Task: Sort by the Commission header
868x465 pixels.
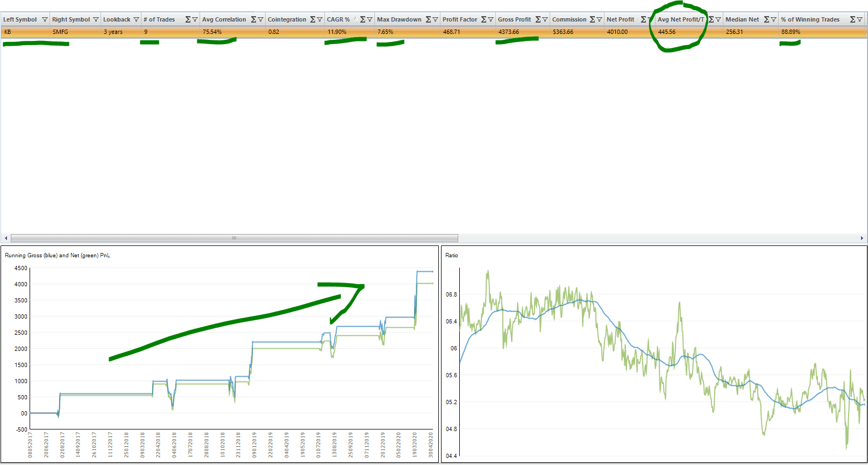Action: pos(570,19)
